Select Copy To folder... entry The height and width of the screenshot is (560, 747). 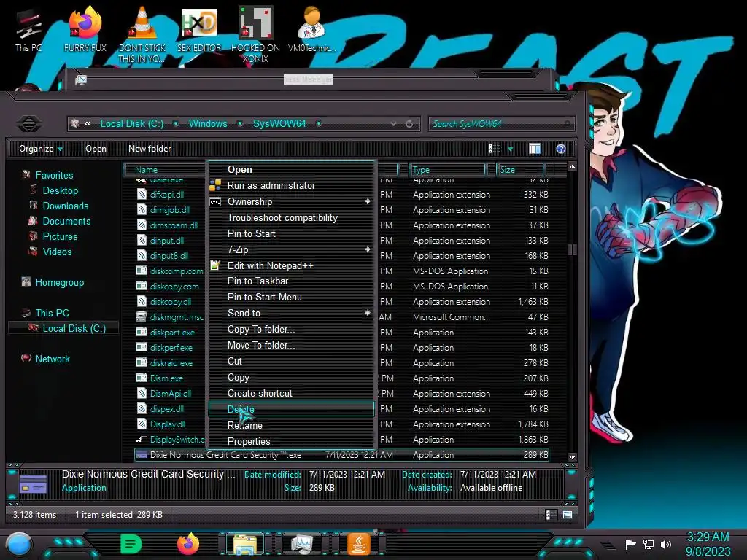tap(291, 329)
